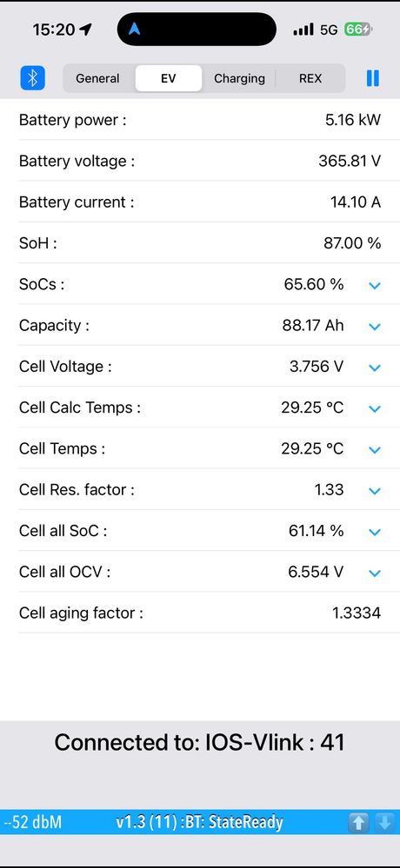
Task: Switch to the General tab
Action: click(x=97, y=78)
